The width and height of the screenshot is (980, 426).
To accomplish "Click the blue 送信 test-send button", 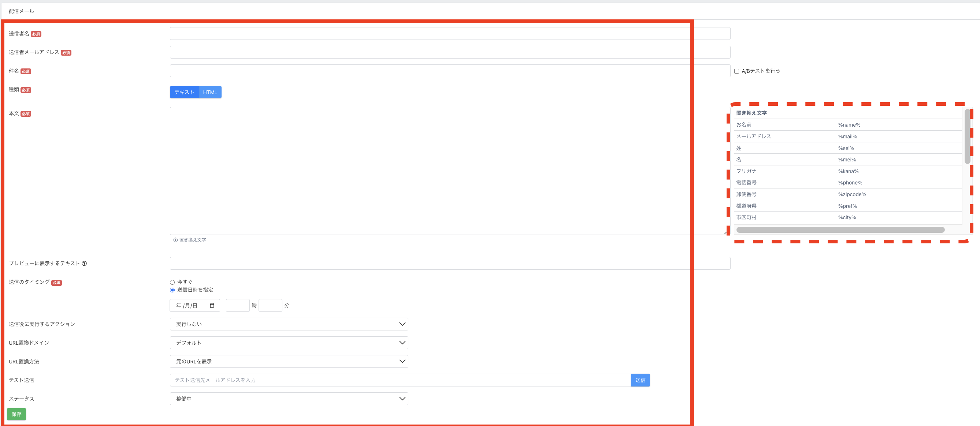I will click(640, 380).
